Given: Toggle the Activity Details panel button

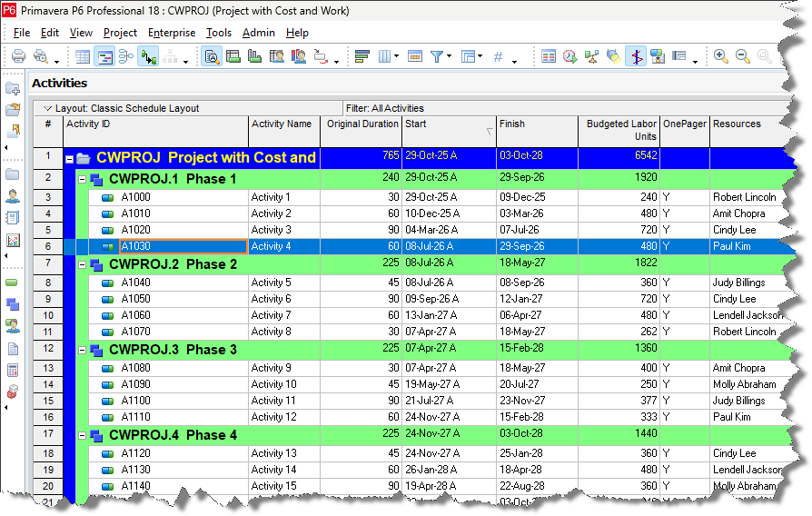Looking at the screenshot, I should pyautogui.click(x=212, y=56).
